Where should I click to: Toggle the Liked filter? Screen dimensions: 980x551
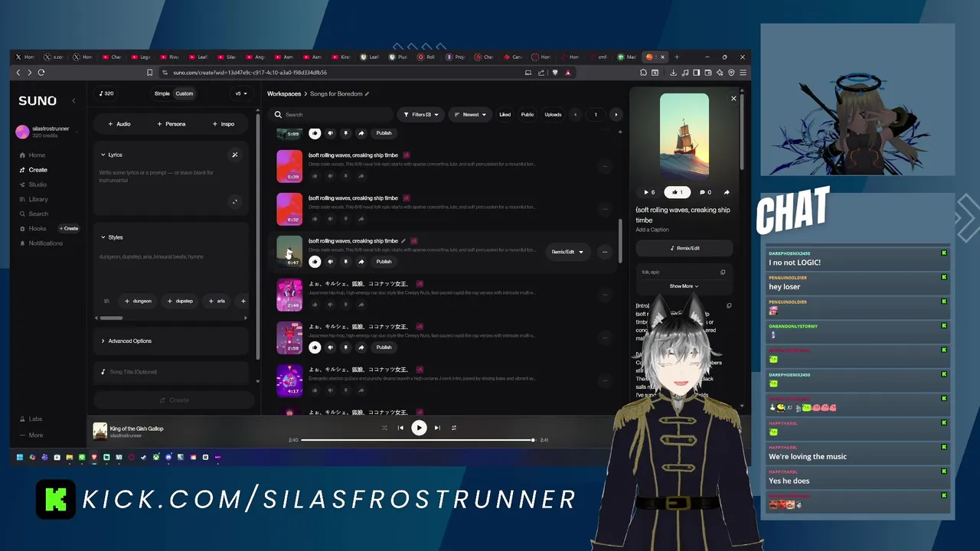tap(505, 115)
